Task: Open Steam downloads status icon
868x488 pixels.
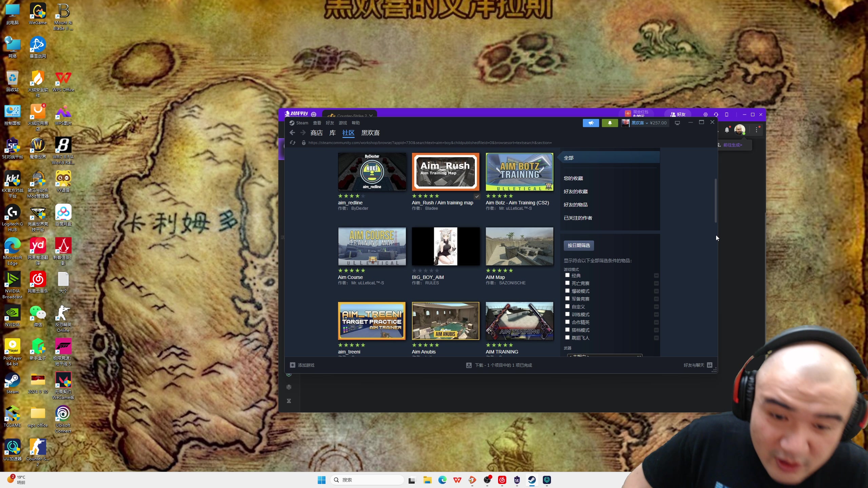Action: click(x=469, y=365)
